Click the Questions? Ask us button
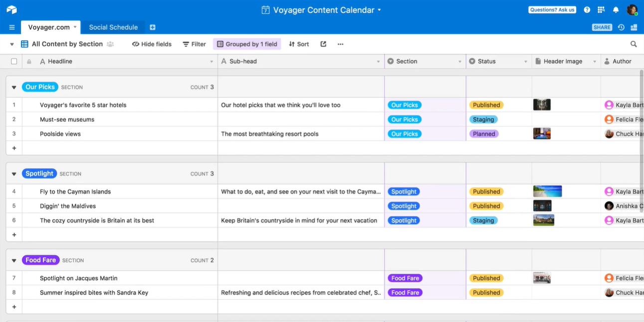Screen dimensions: 644x322 tap(552, 9)
